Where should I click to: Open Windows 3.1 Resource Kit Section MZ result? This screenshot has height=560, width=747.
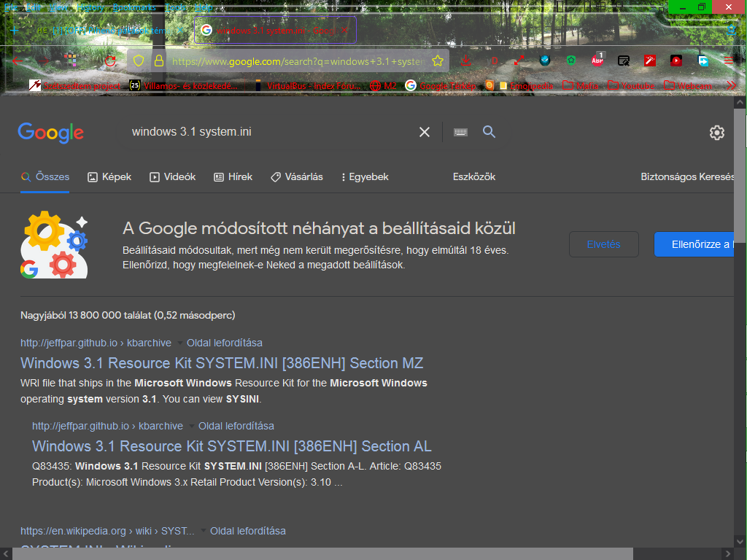[222, 363]
